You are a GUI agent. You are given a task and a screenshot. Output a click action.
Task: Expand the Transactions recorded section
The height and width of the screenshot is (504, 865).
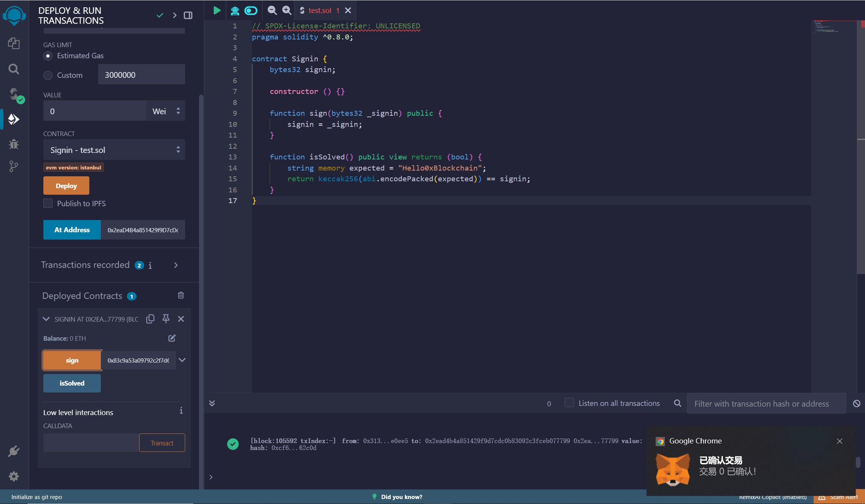(x=176, y=265)
